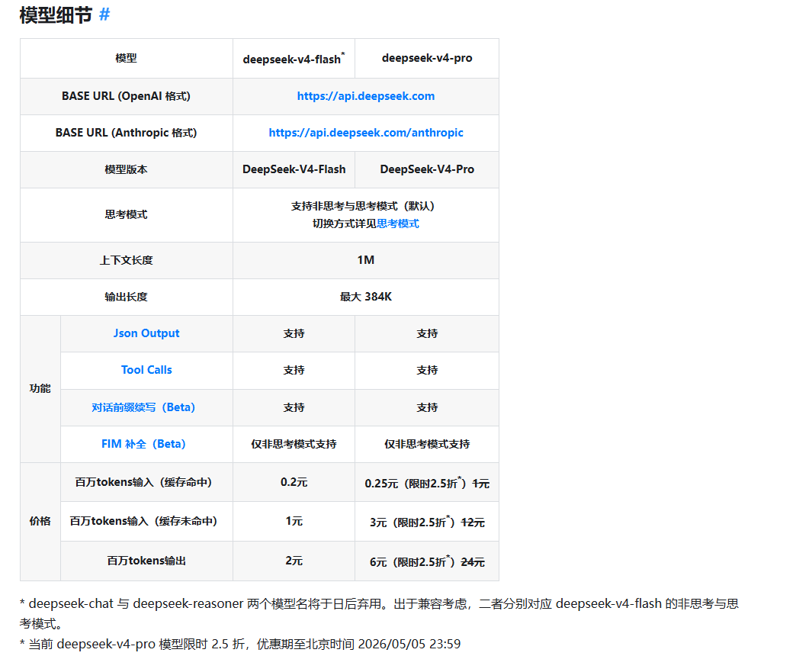The image size is (796, 672).
Task: Click the 0.25元（限时2.5折）price cell
Action: pyautogui.click(x=427, y=483)
